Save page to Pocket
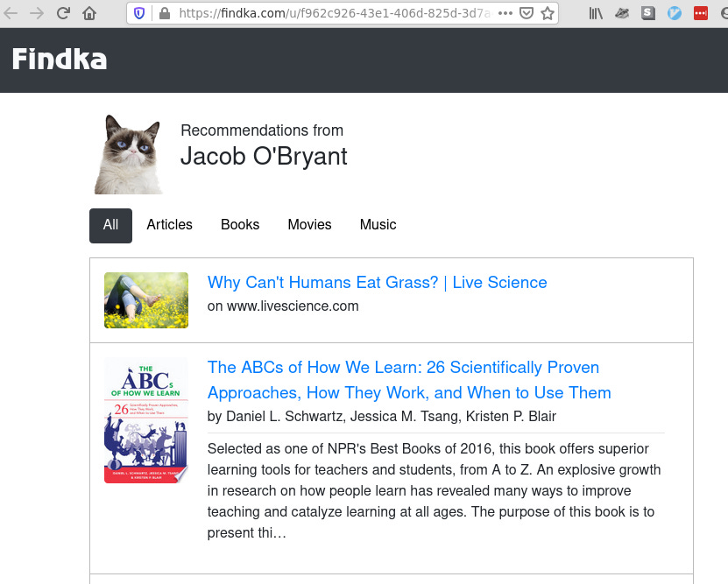The width and height of the screenshot is (728, 584). [x=526, y=13]
